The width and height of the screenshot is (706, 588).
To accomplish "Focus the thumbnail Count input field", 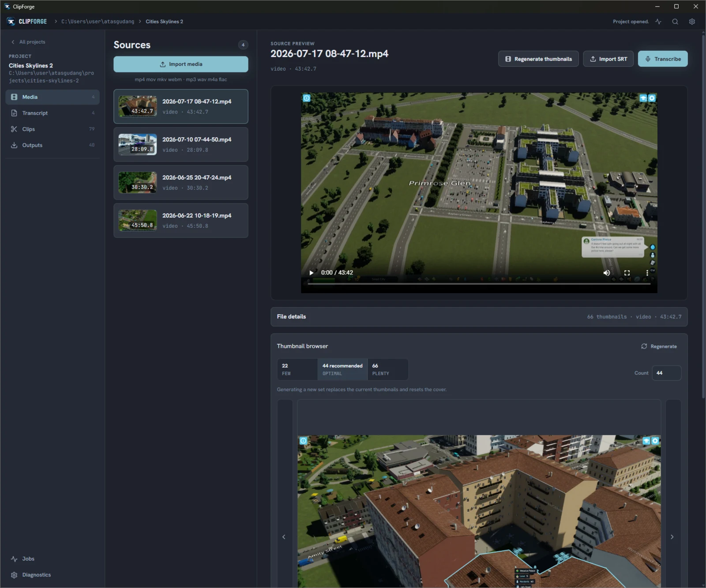I will pyautogui.click(x=666, y=373).
